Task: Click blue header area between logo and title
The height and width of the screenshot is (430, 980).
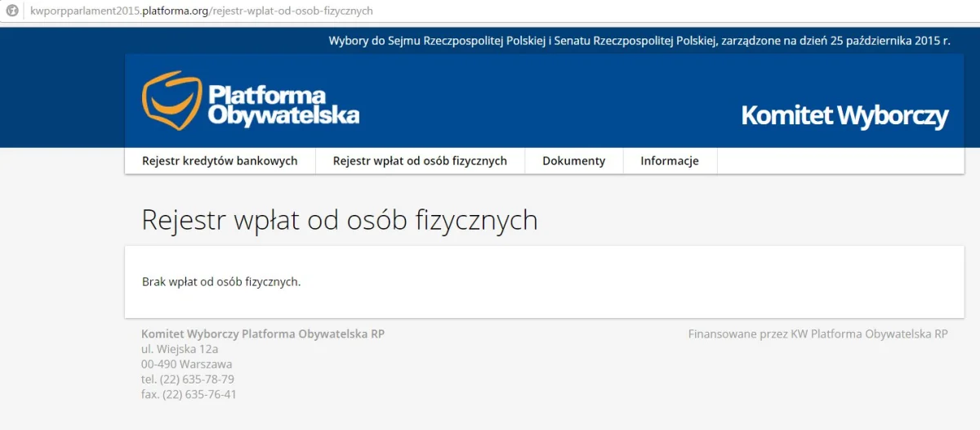Action: point(547,102)
